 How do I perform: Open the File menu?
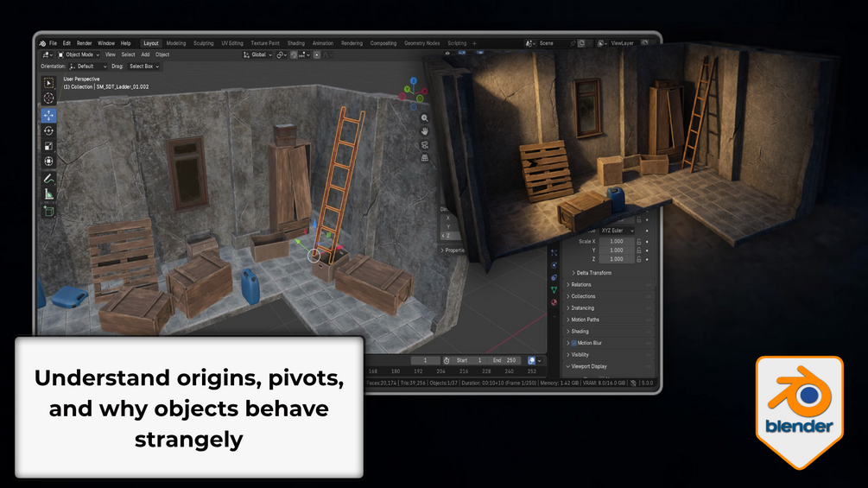click(54, 43)
